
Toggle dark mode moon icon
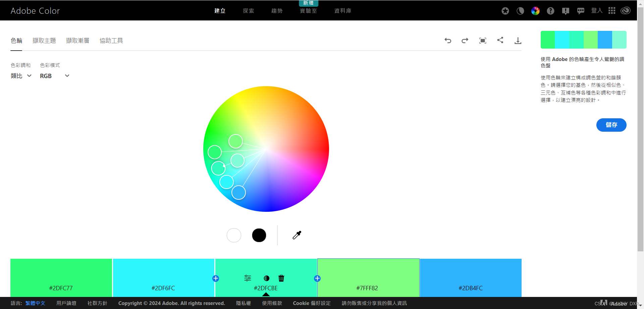(520, 11)
